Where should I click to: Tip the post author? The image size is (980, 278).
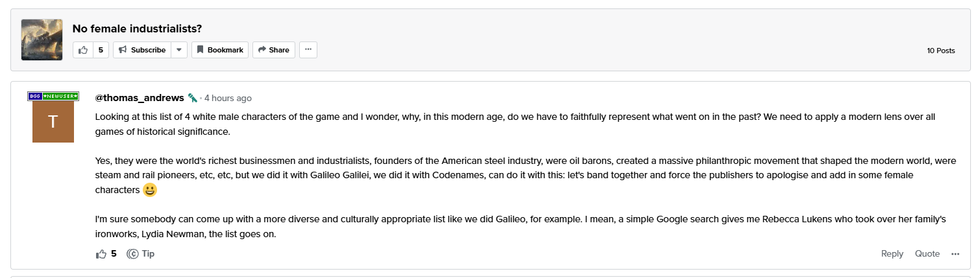coord(141,254)
